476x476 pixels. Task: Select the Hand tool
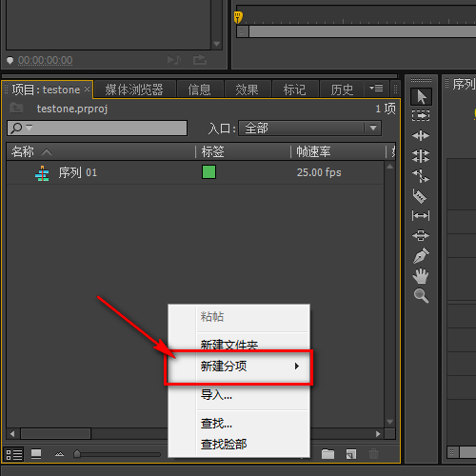point(421,276)
